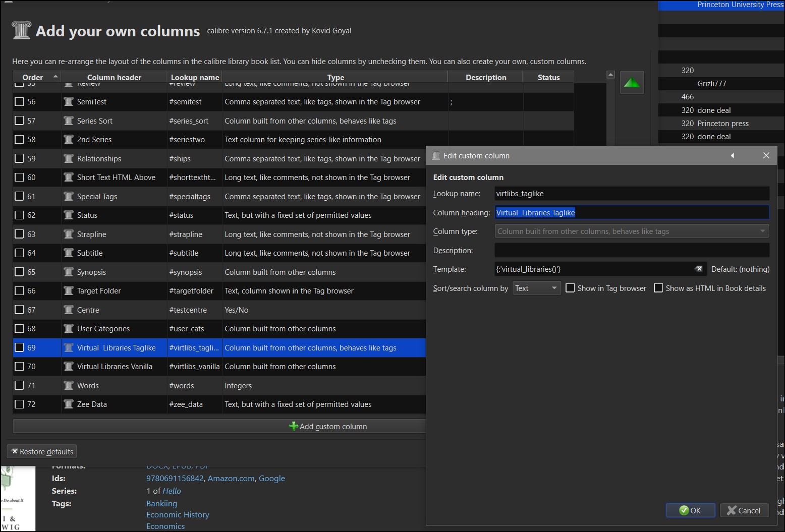Expand the Column type combo box
The width and height of the screenshot is (785, 532).
(632, 231)
